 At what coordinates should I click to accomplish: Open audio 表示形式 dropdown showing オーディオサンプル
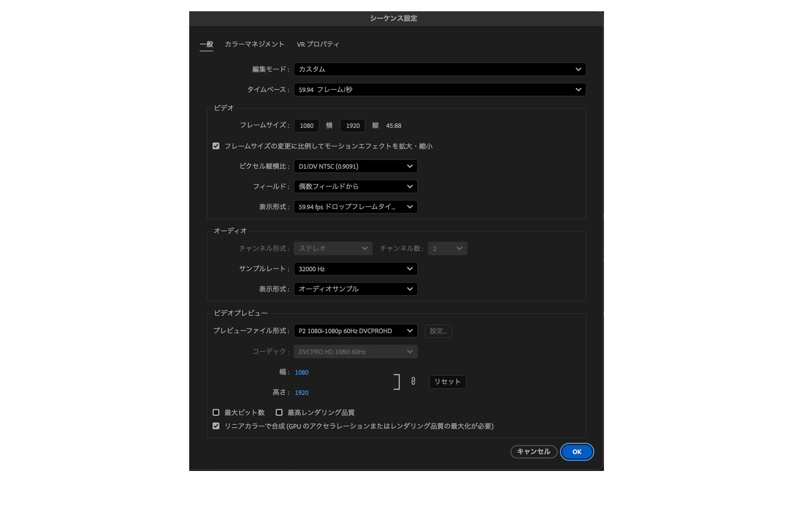355,289
